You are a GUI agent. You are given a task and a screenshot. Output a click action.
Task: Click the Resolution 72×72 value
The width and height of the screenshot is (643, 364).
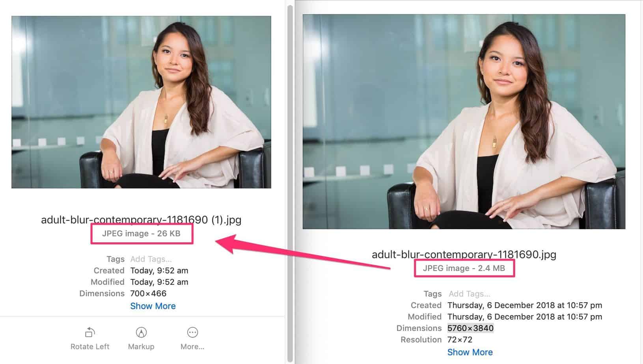tap(460, 340)
